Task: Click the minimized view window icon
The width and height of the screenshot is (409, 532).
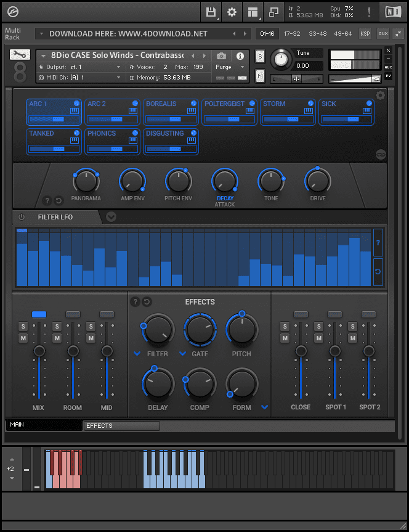Action: (x=273, y=12)
